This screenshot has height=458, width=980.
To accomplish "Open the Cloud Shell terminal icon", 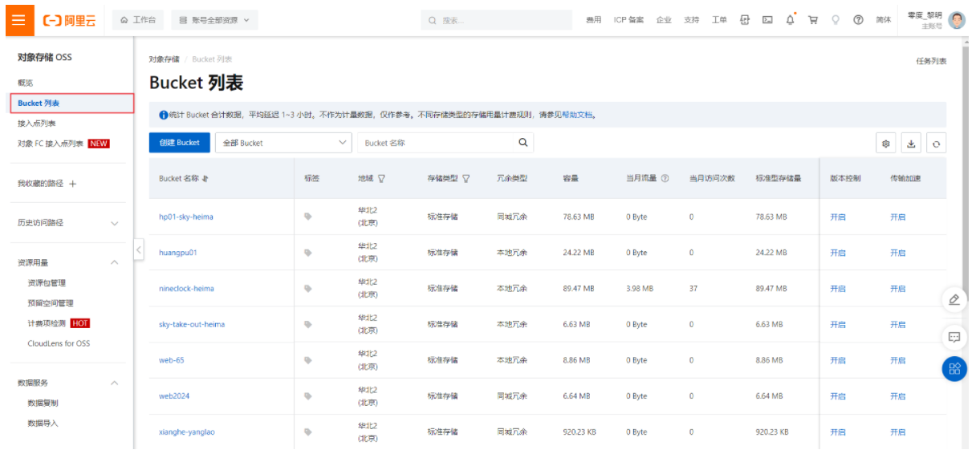I will click(x=767, y=20).
